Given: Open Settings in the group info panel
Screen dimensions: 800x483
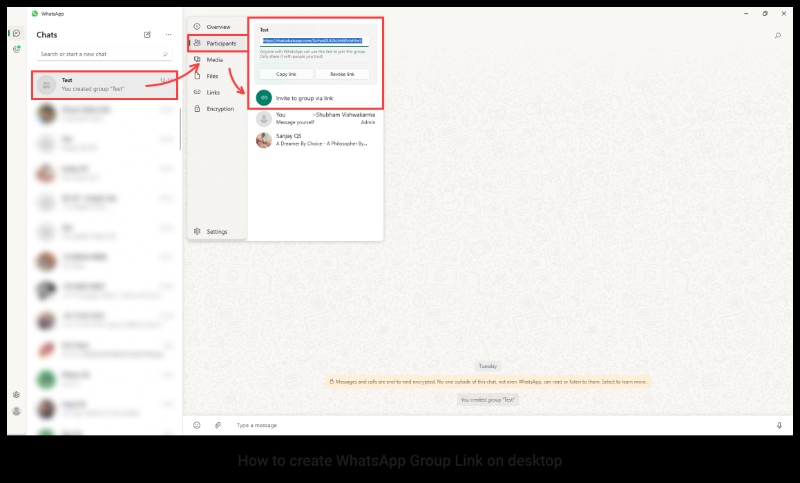Looking at the screenshot, I should click(218, 232).
